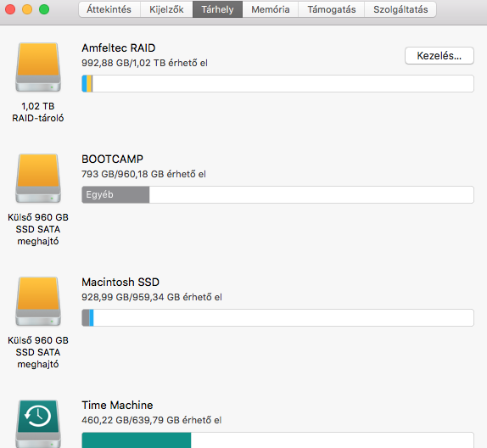The image size is (487, 448).
Task: Click the Külső 960 GB label under BOOTCAMP icon
Action: 38,229
